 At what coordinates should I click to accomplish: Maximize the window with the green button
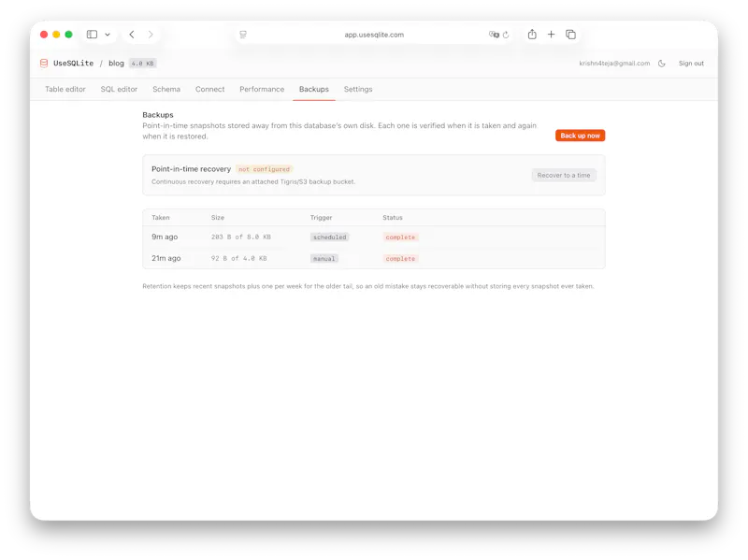point(68,35)
